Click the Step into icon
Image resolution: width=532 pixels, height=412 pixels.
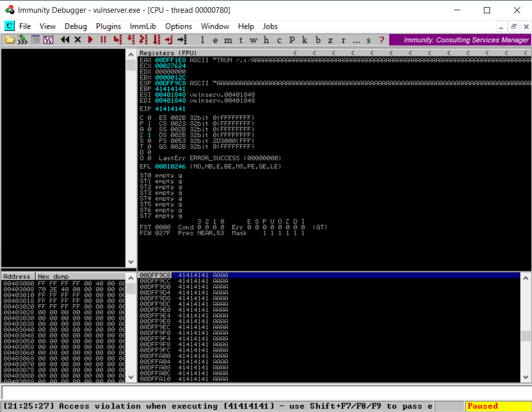point(118,40)
